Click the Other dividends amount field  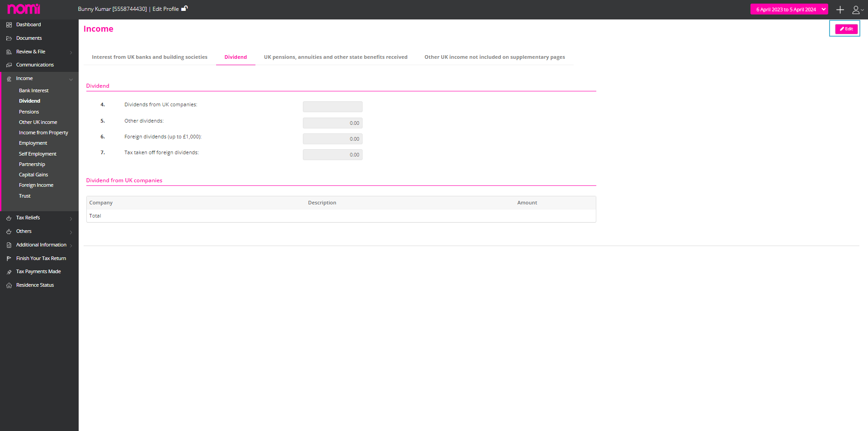pyautogui.click(x=332, y=123)
